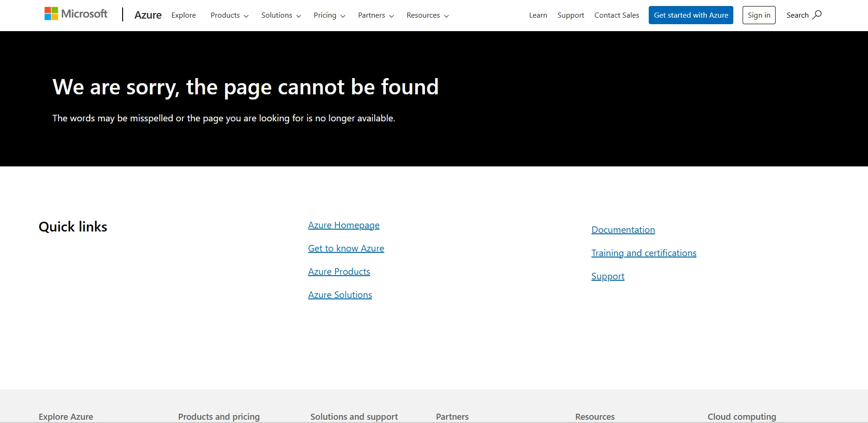
Task: Click the Partners footer heading
Action: (x=452, y=416)
